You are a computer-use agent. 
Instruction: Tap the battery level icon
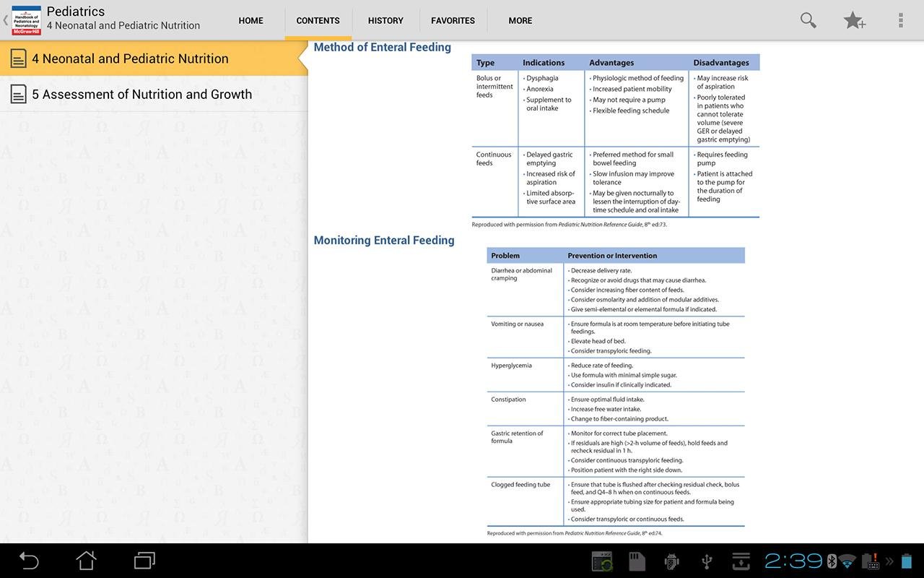pyautogui.click(x=906, y=561)
